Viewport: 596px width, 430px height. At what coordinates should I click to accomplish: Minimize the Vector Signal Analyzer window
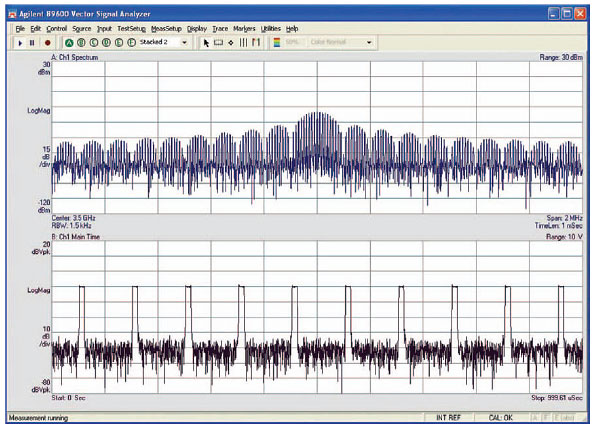[554, 14]
